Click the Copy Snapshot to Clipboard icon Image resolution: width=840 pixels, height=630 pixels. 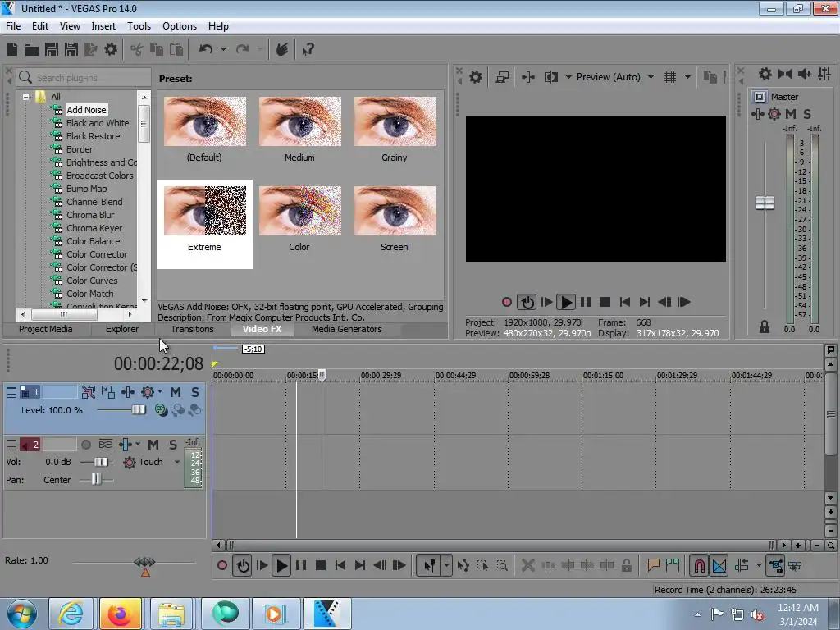pyautogui.click(x=710, y=77)
